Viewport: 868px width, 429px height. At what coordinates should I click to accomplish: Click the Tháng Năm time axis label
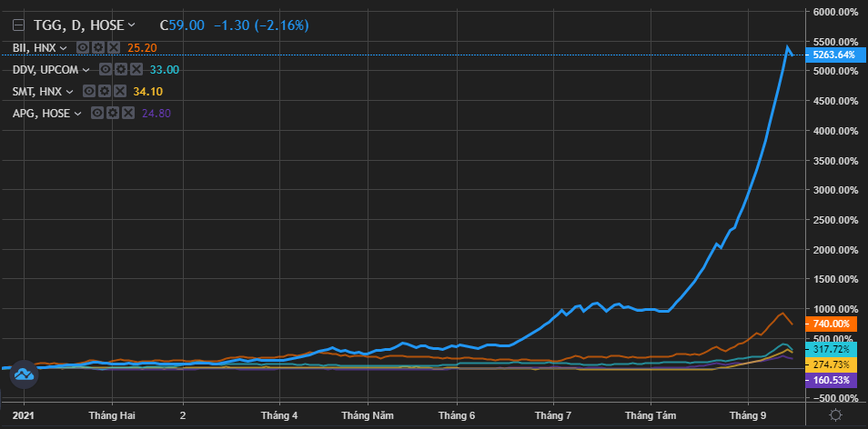click(x=368, y=415)
